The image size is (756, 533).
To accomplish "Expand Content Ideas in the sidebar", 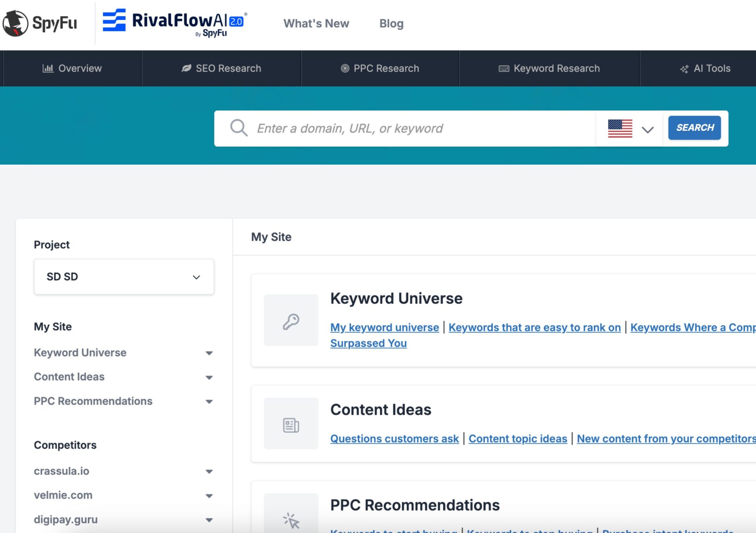I will coord(209,377).
